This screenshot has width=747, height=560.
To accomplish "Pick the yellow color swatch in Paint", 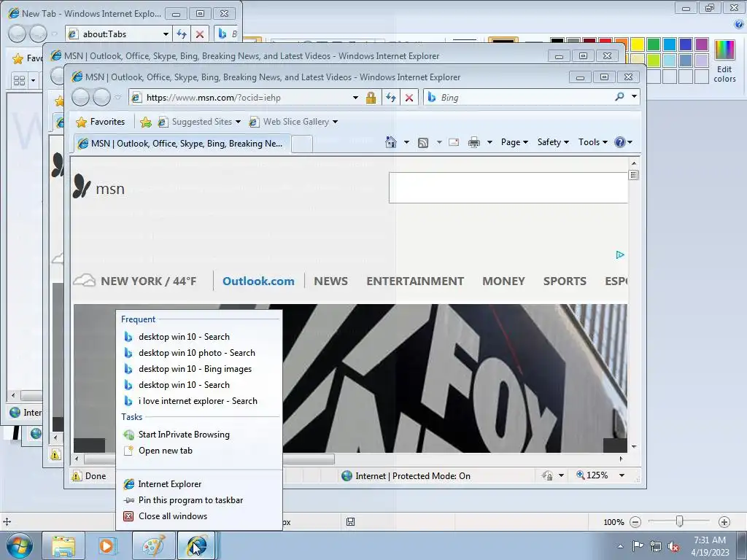I will pyautogui.click(x=637, y=44).
